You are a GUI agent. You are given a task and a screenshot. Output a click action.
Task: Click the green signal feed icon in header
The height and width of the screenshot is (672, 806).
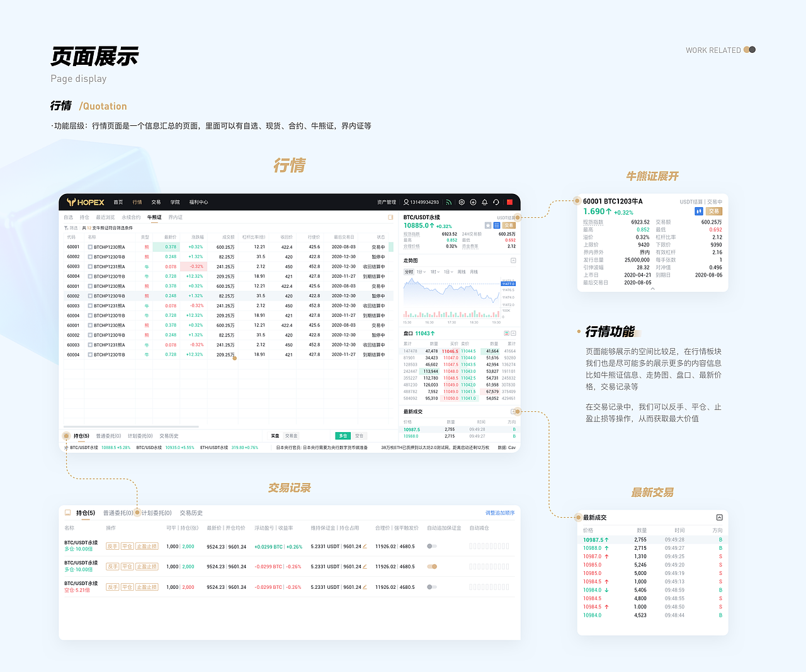click(x=449, y=202)
